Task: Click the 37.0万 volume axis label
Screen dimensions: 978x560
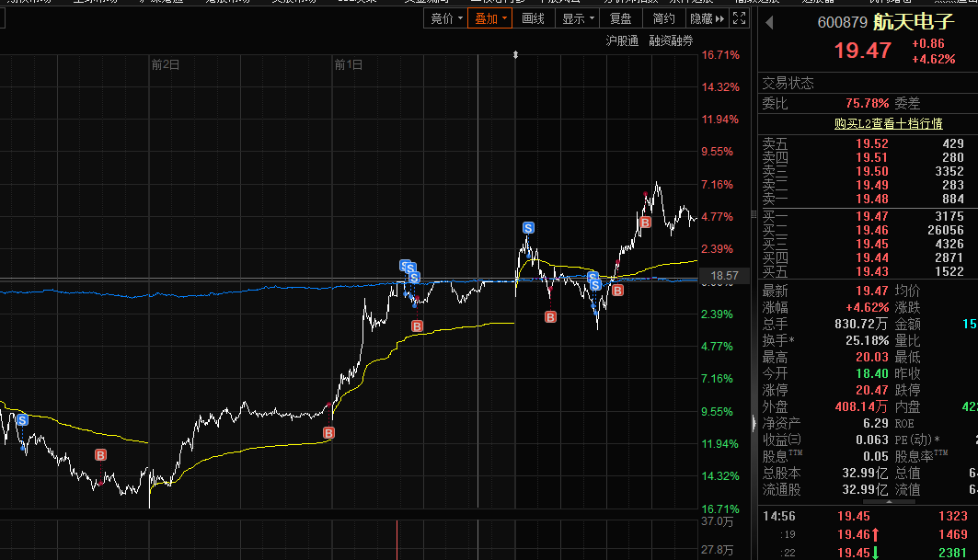Action: [718, 520]
